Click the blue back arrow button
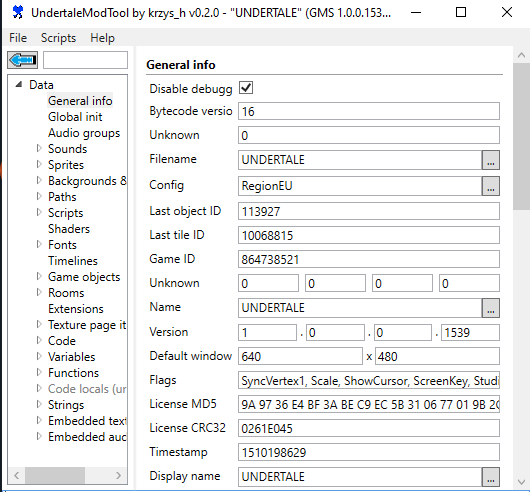The width and height of the screenshot is (530, 492). 23,60
